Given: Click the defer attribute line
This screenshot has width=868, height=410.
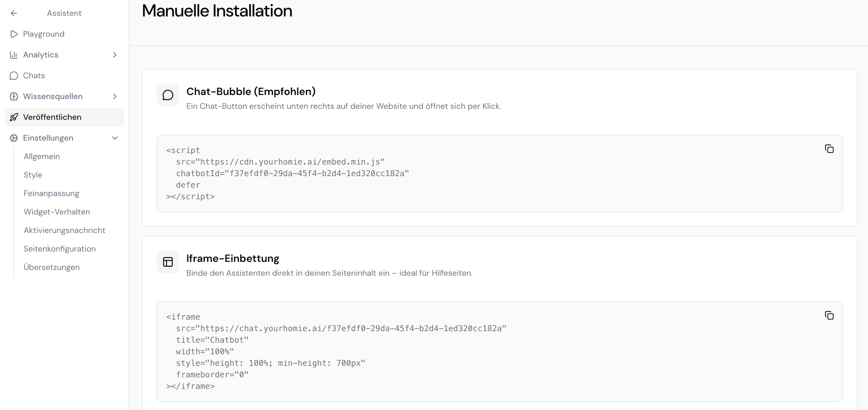Looking at the screenshot, I should click(188, 185).
